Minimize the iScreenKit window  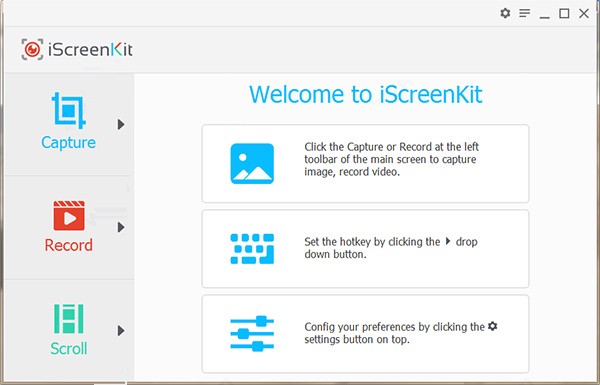pos(545,17)
